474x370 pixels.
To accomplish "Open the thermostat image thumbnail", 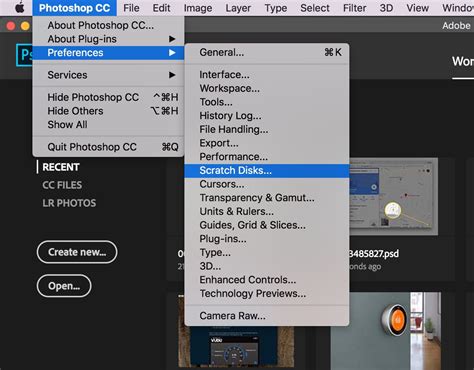I will coord(386,330).
